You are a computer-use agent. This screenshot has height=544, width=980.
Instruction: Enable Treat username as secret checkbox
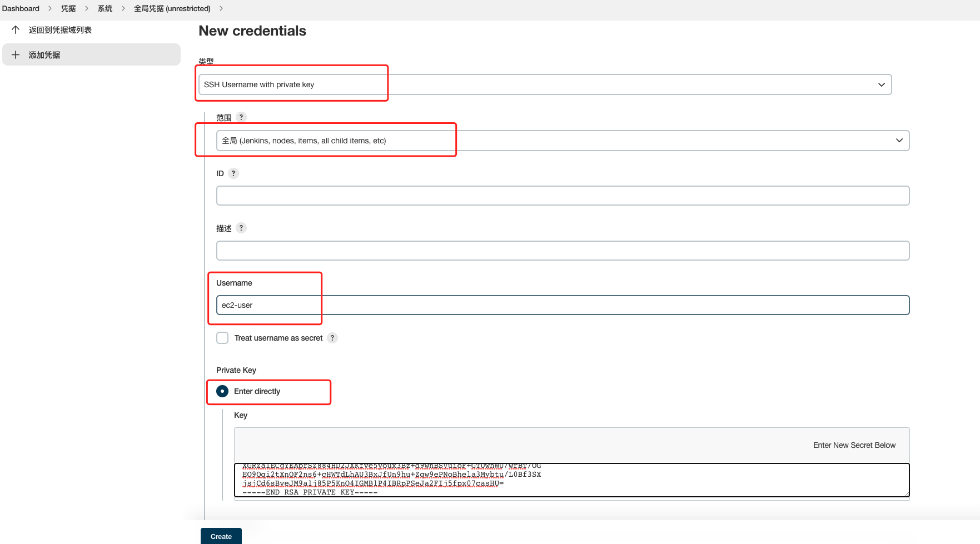(x=222, y=338)
